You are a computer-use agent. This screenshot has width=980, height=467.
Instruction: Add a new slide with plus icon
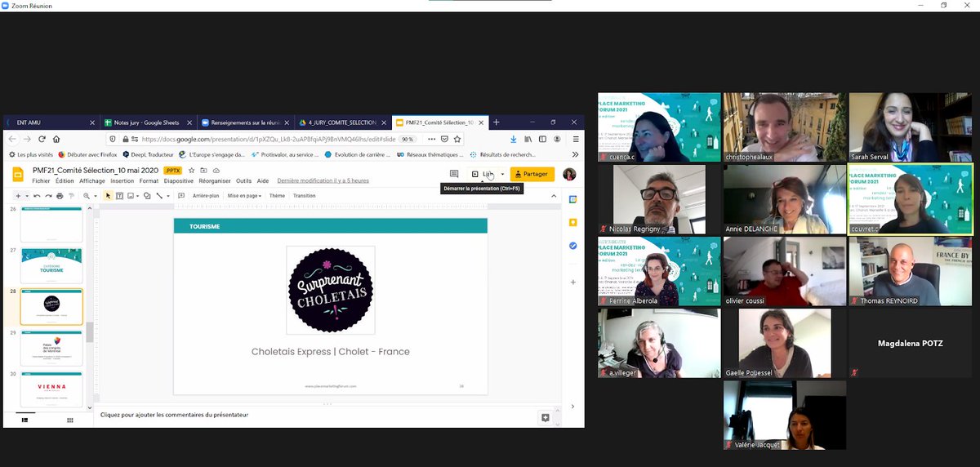(16, 196)
